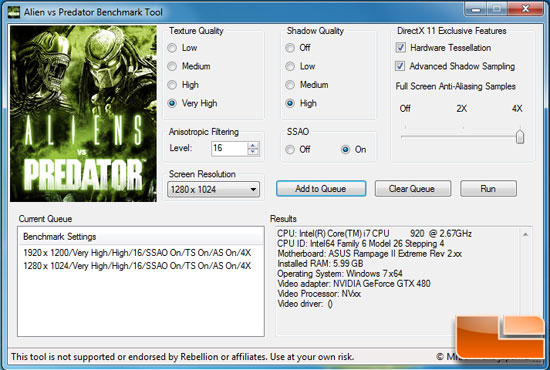The height and width of the screenshot is (370, 550).
Task: Select the 1280 x 1024 queue entry
Action: click(x=137, y=266)
